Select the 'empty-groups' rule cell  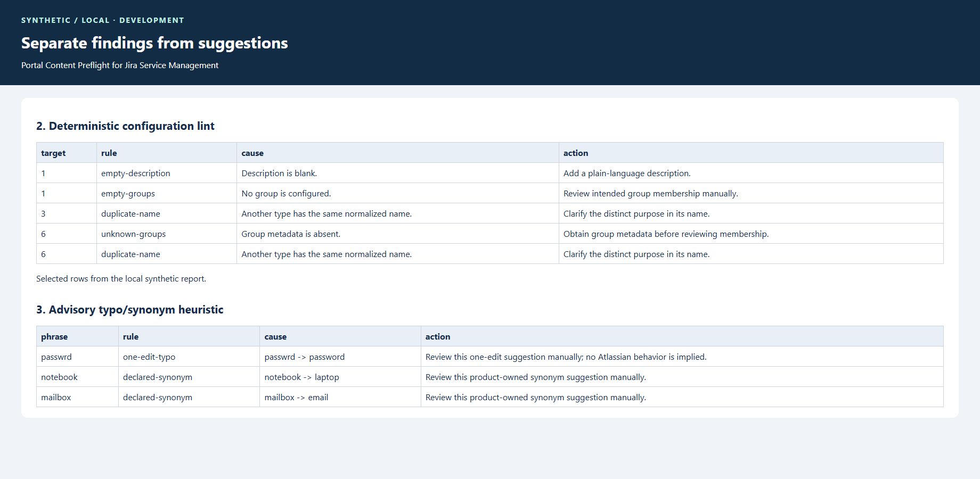[x=167, y=193]
